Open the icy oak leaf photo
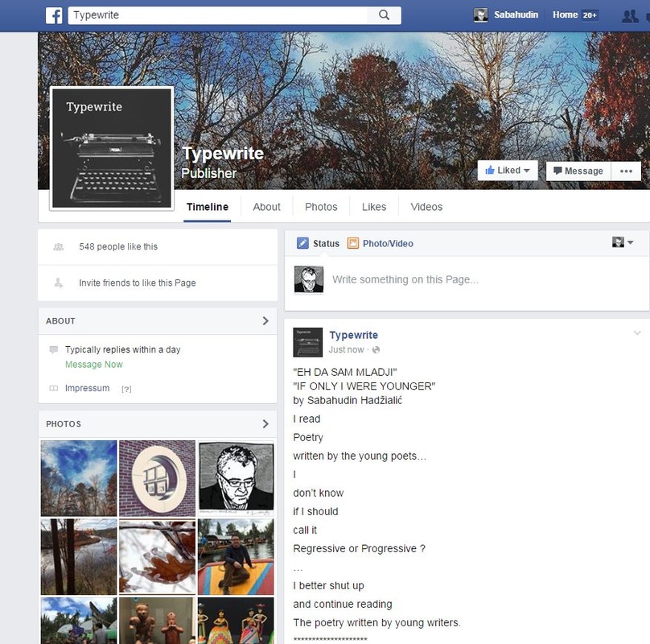This screenshot has width=650, height=644. pyautogui.click(x=157, y=556)
